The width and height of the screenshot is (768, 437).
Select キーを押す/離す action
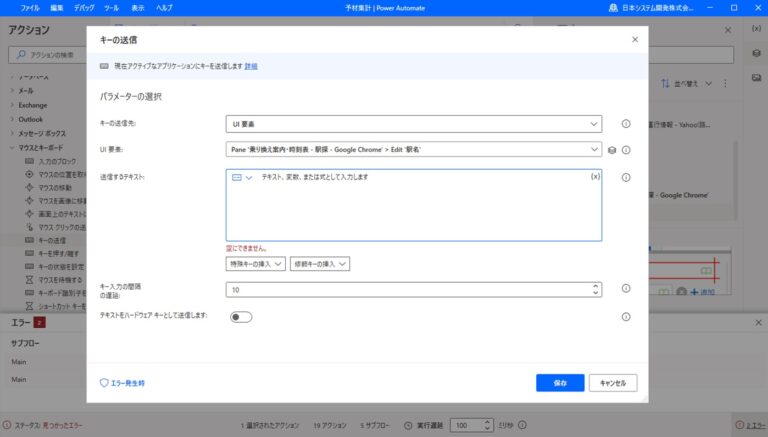coord(58,254)
